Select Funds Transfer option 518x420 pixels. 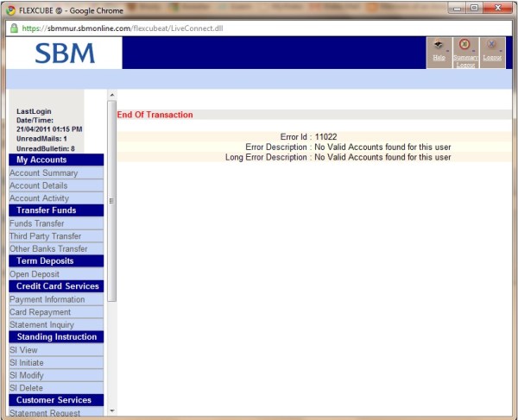[36, 223]
